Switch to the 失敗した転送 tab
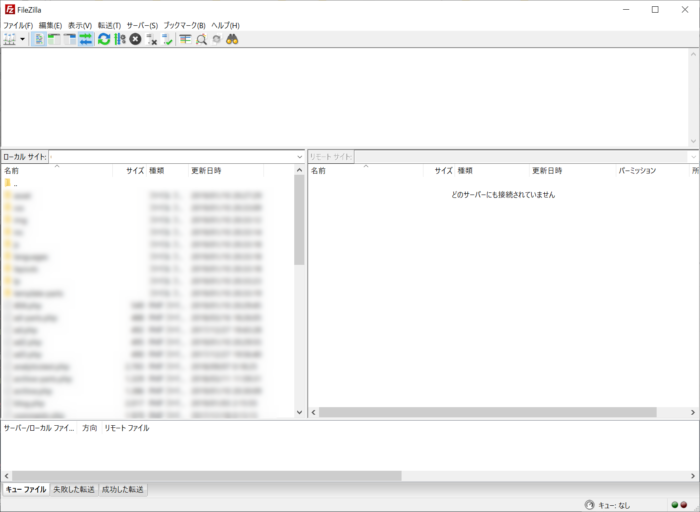700x512 pixels. (x=74, y=490)
